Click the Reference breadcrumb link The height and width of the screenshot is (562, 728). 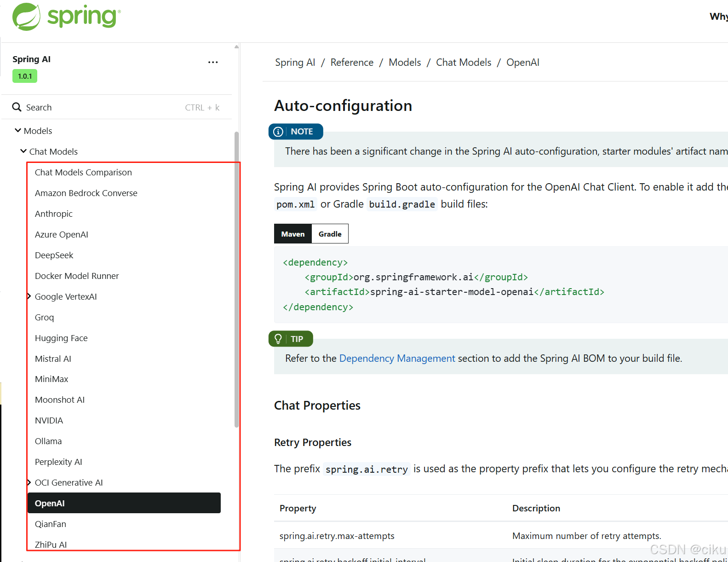(x=352, y=62)
